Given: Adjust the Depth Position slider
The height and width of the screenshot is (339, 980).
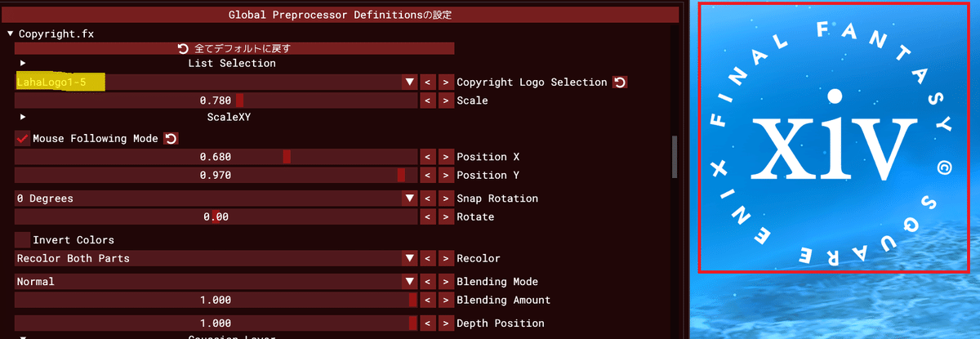Looking at the screenshot, I should point(216,323).
